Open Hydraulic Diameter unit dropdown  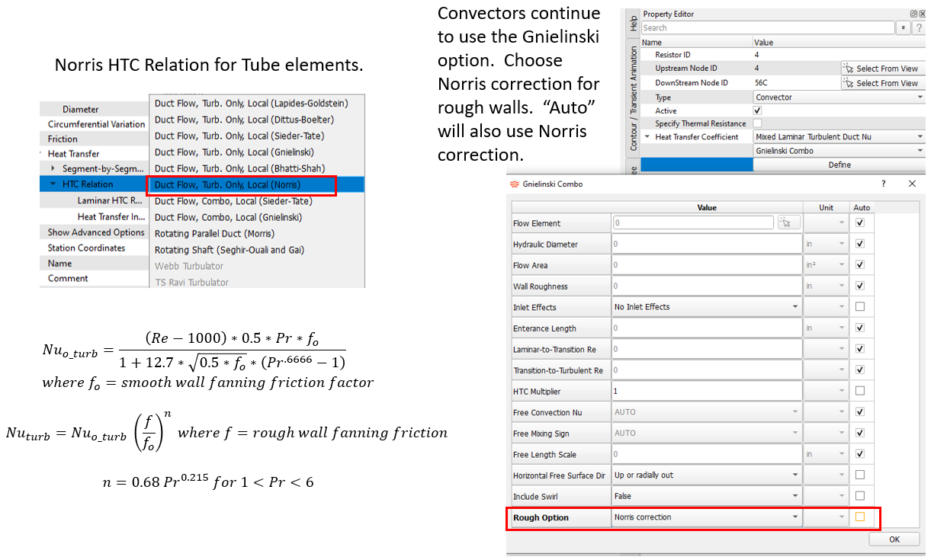pyautogui.click(x=826, y=245)
